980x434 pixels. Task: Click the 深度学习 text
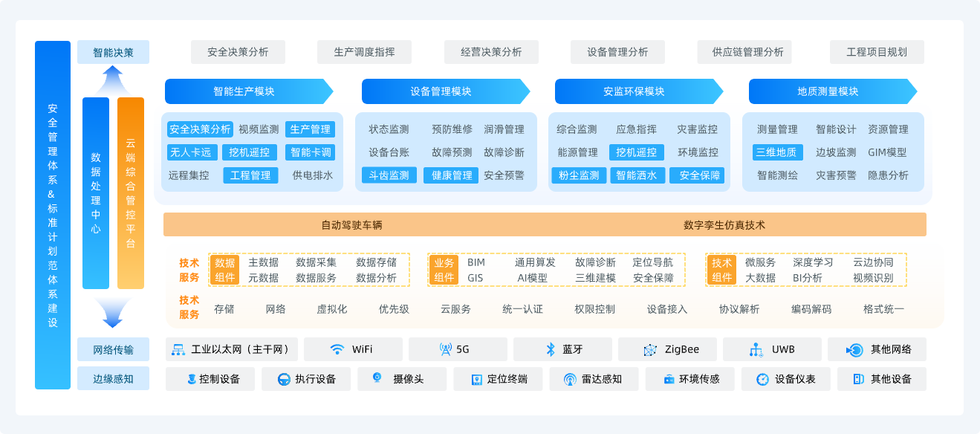(814, 262)
